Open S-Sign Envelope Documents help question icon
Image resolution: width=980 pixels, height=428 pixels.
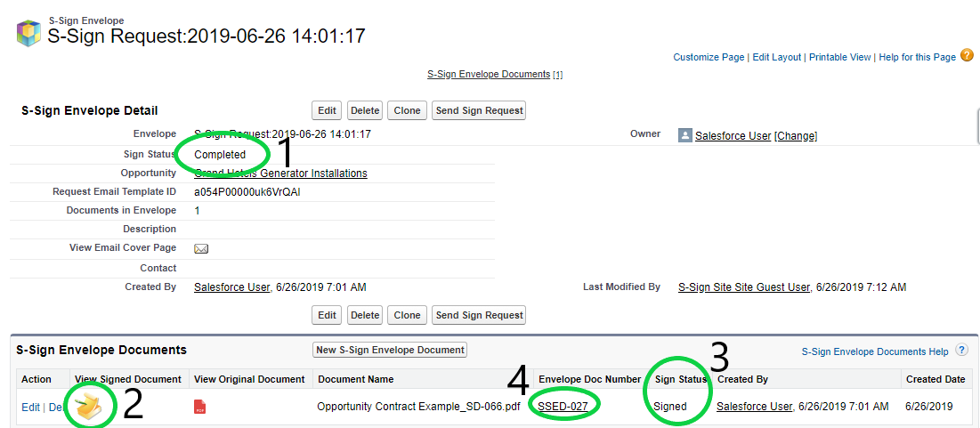[962, 351]
